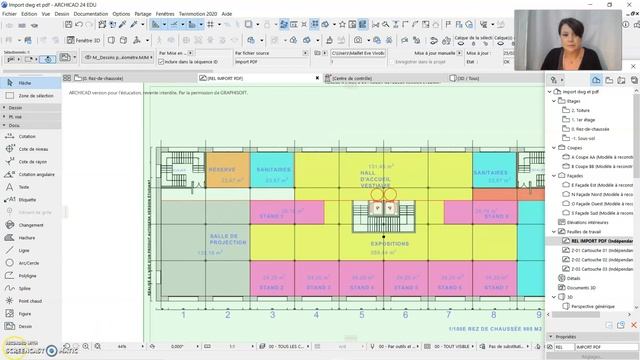The image size is (640, 360).
Task: Click the red delete X in navigator
Action: (633, 325)
